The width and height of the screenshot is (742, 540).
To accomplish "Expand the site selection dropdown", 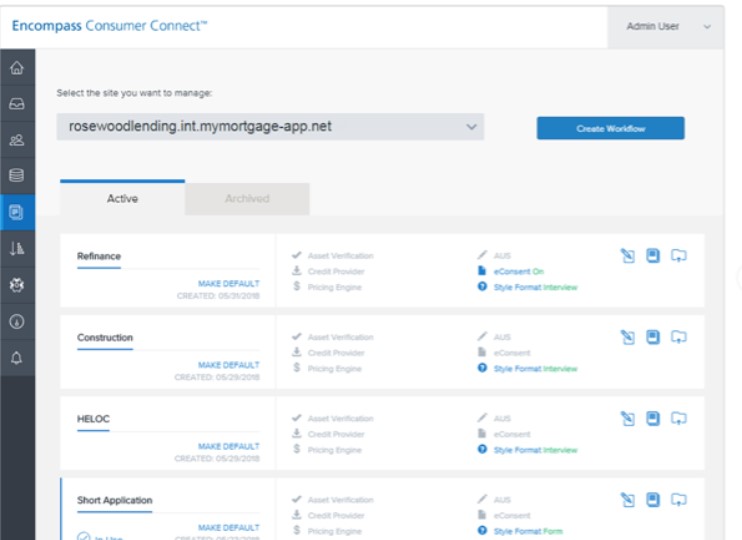I will tap(270, 127).
